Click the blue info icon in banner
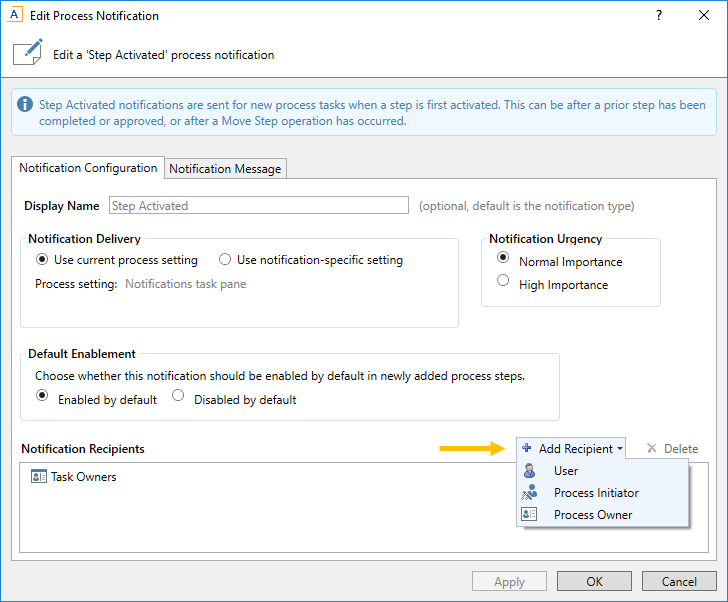 tap(26, 105)
